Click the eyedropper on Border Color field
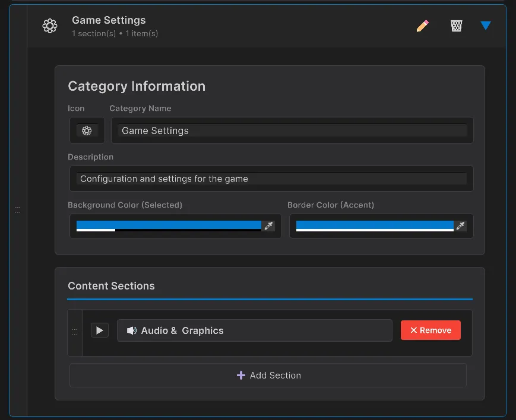 point(461,226)
